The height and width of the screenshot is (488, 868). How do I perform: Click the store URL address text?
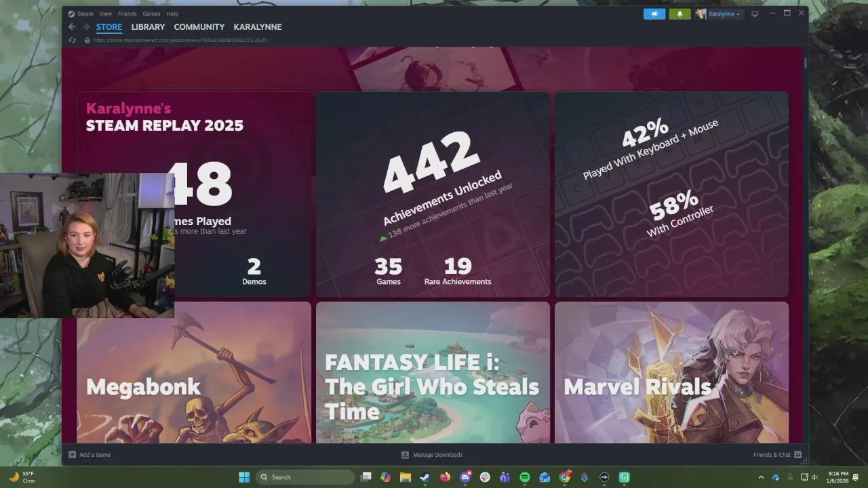click(180, 40)
